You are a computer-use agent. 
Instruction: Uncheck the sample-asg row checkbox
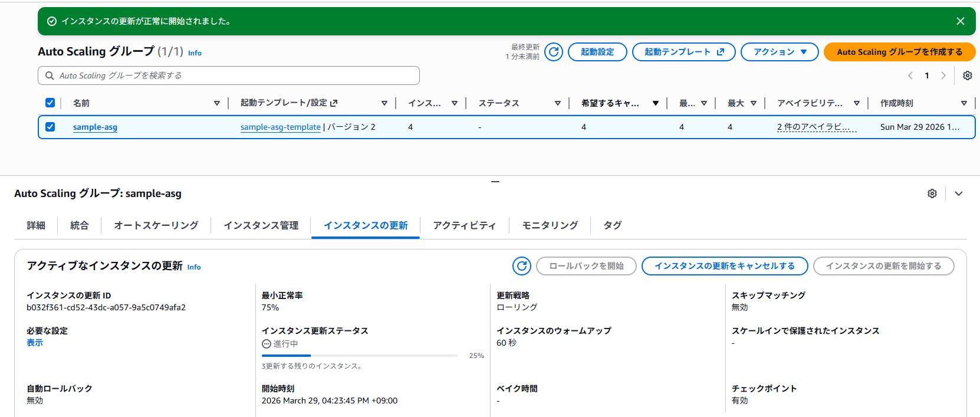point(50,127)
